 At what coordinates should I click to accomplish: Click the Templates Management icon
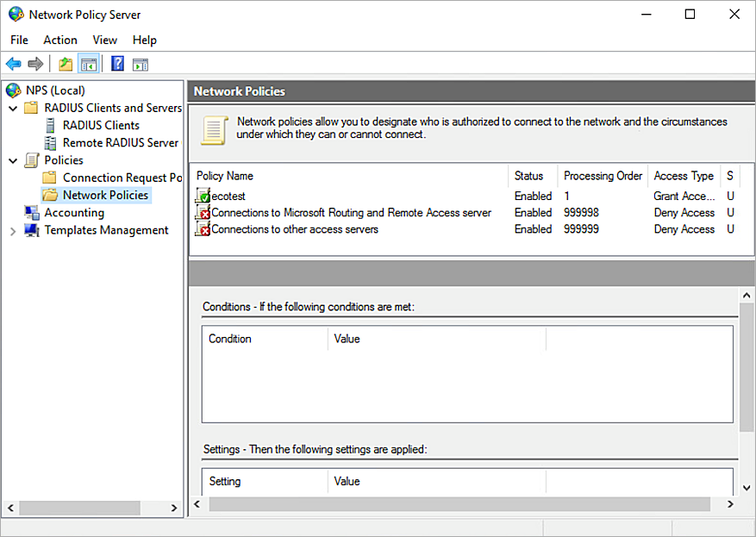[x=30, y=230]
